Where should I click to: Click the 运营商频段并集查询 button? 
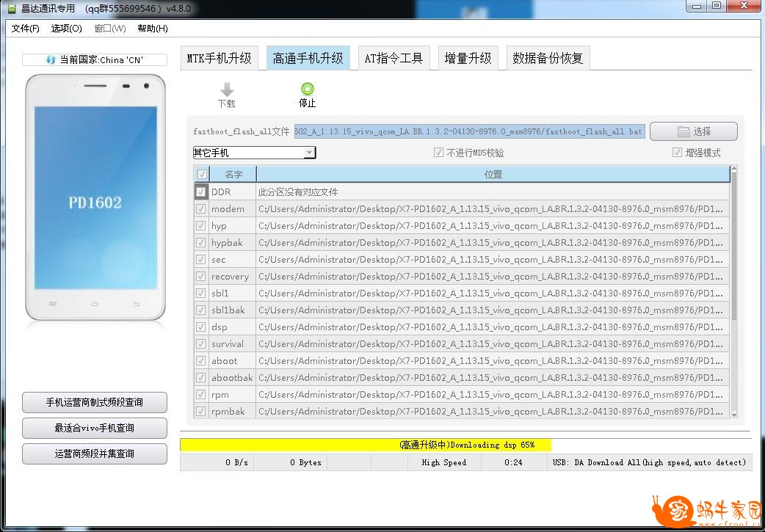pyautogui.click(x=95, y=454)
